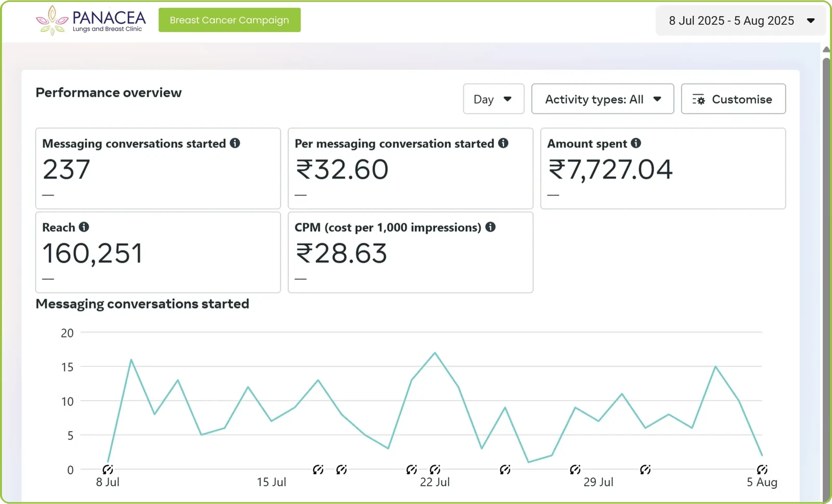832x504 pixels.
Task: Click info icon next to Reach
Action: [x=84, y=227]
